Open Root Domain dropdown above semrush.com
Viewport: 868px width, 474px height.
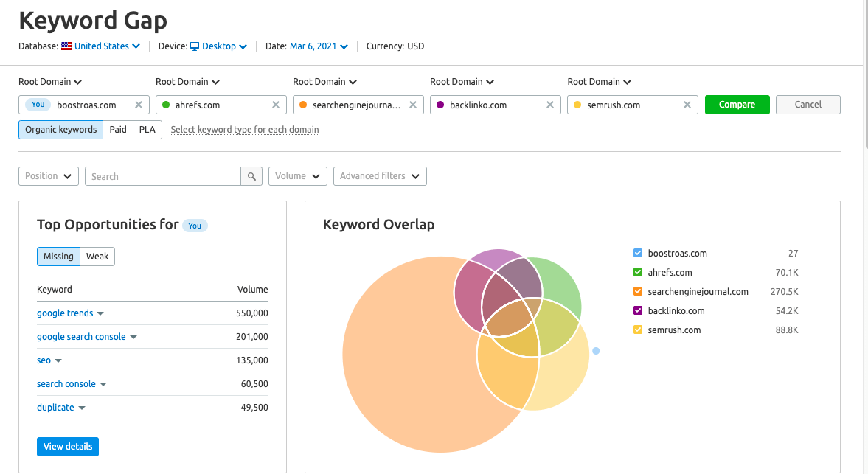599,82
